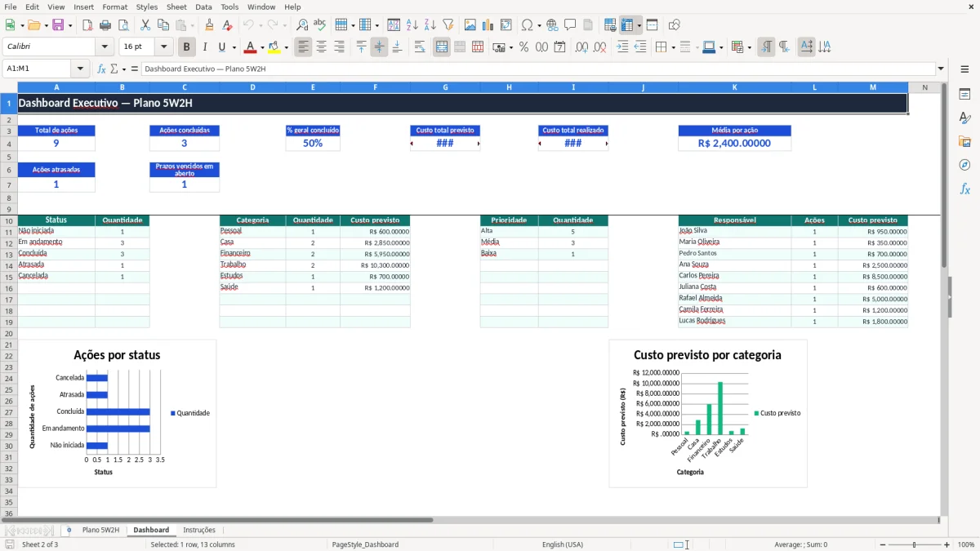Screen dimensions: 980x551
Task: Click the sidebar Navigator compass icon
Action: pos(964,165)
